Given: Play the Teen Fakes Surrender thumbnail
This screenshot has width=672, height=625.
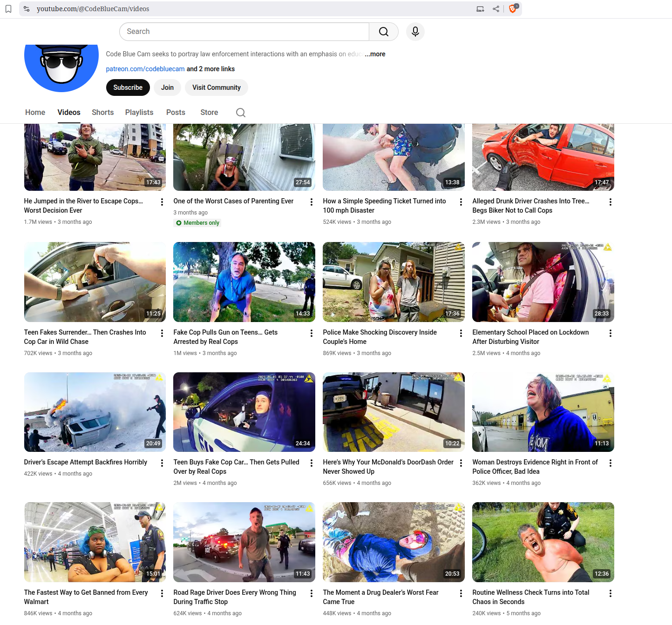Looking at the screenshot, I should [95, 282].
